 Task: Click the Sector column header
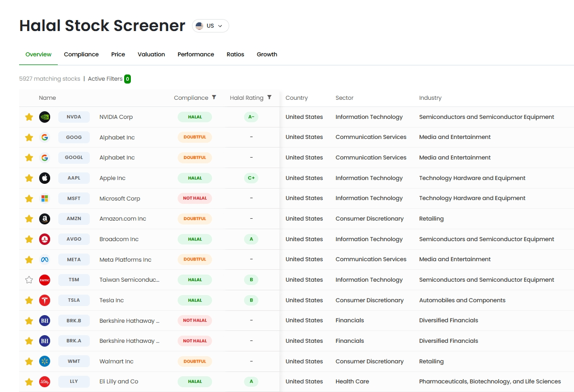click(344, 98)
